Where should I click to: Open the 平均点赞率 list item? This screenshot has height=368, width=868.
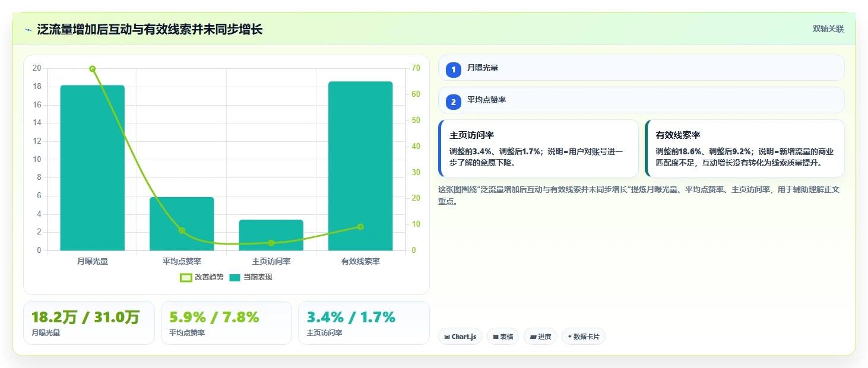[641, 100]
